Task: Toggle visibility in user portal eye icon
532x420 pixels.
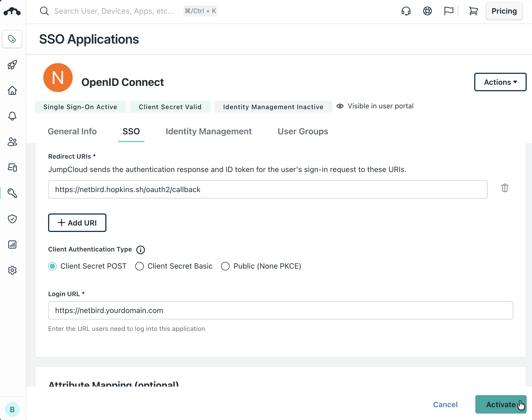Action: pyautogui.click(x=340, y=106)
